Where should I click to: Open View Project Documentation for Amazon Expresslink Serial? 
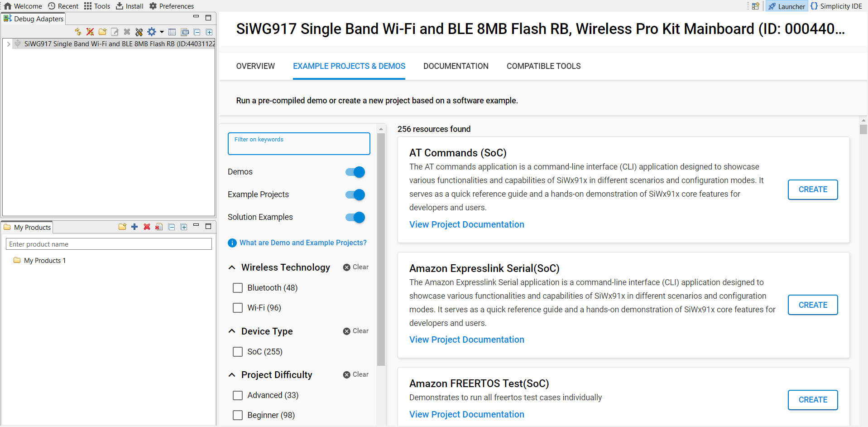click(x=466, y=340)
